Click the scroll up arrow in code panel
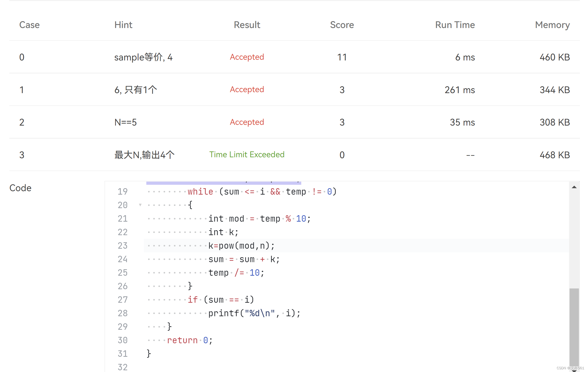588x372 pixels. click(x=574, y=187)
